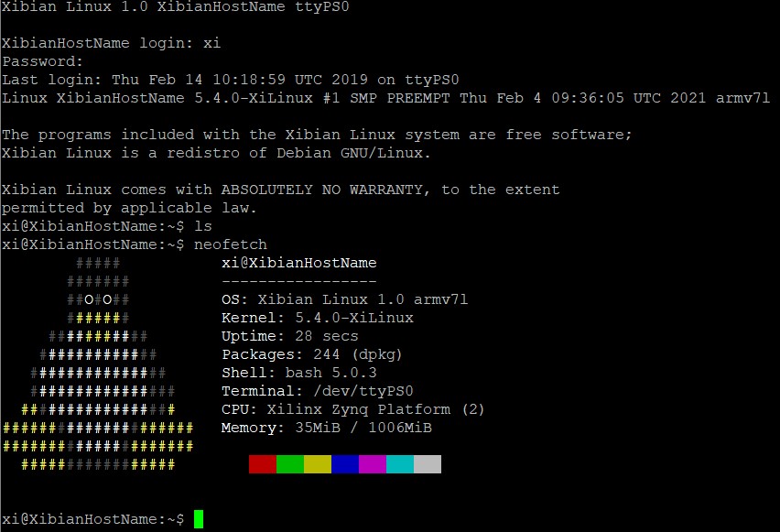Click the 'Password:' prompt line
The image size is (780, 532).
click(42, 61)
